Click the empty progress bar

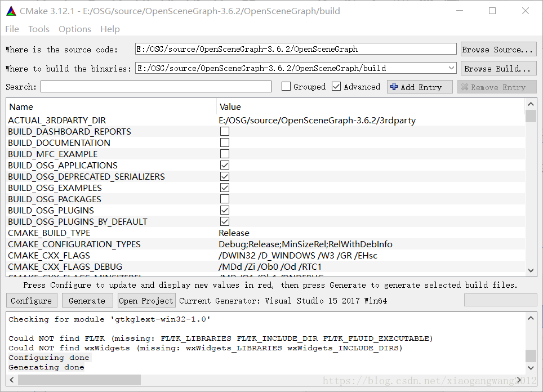[x=500, y=300]
